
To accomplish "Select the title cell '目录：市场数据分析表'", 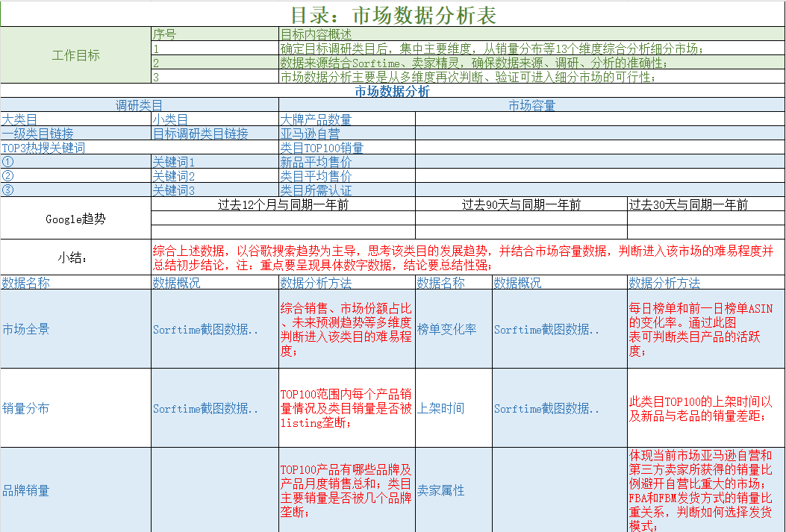I will pos(393,14).
